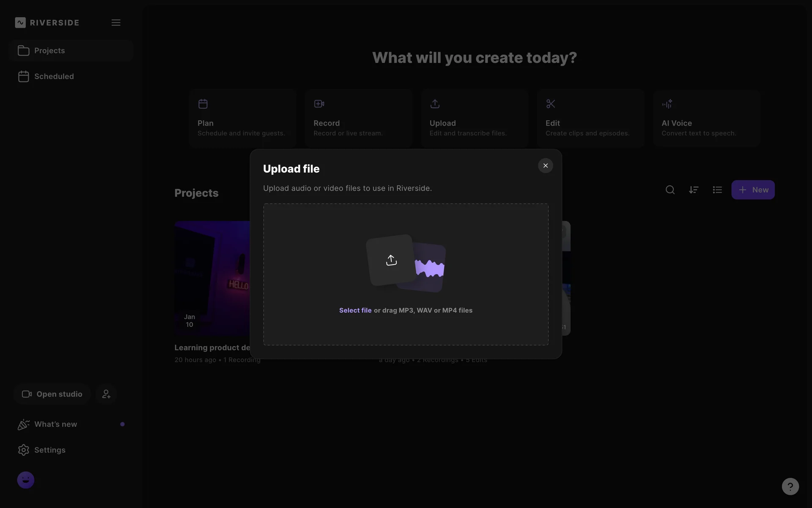Click the Riverside logo icon
This screenshot has width=812, height=508.
click(20, 22)
